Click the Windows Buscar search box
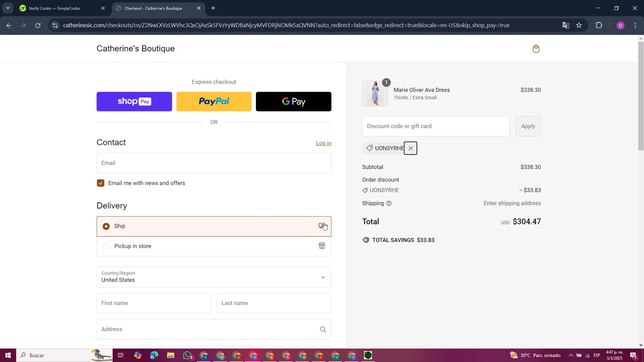 [x=64, y=355]
